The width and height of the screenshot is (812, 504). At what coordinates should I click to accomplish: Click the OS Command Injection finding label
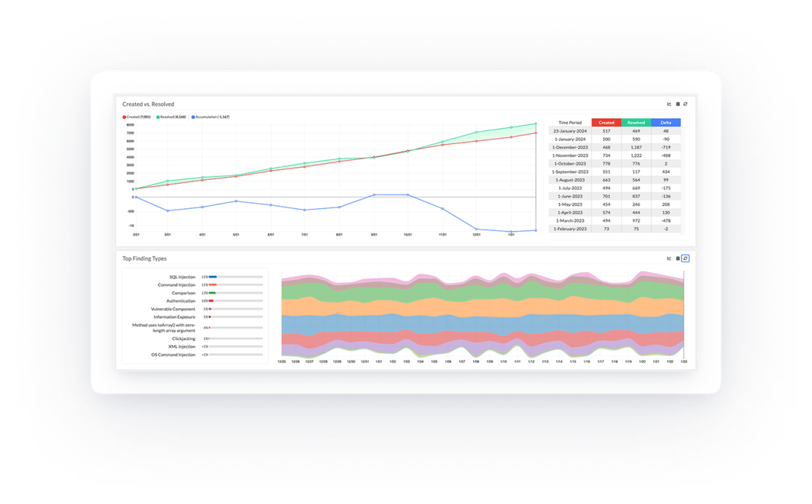pos(173,355)
